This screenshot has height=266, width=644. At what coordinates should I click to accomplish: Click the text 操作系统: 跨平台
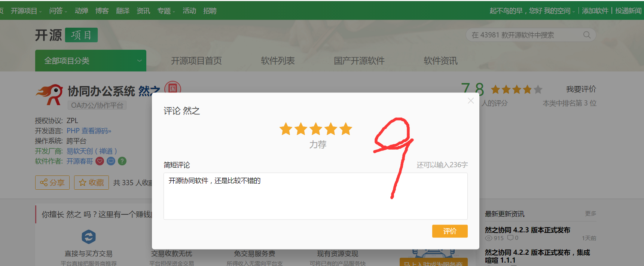61,141
